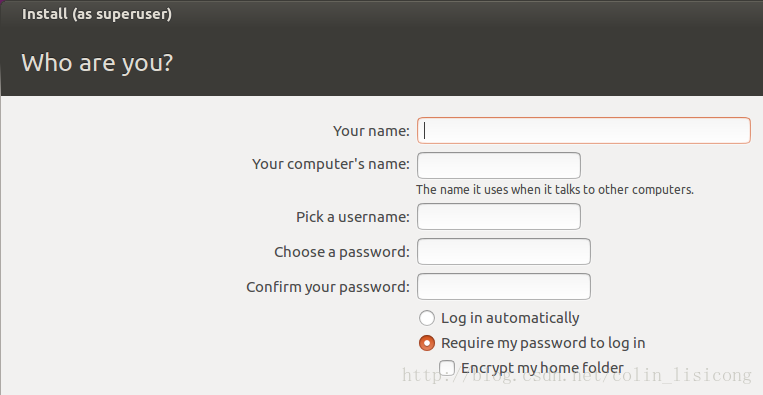
Task: Focus the Your computer's name input box
Action: click(499, 165)
